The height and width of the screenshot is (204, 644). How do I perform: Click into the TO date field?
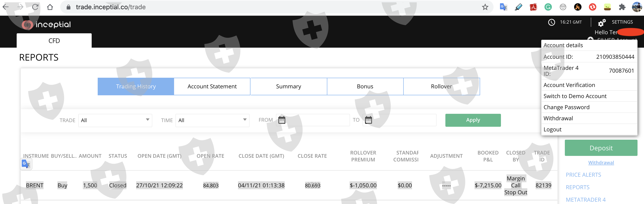400,120
